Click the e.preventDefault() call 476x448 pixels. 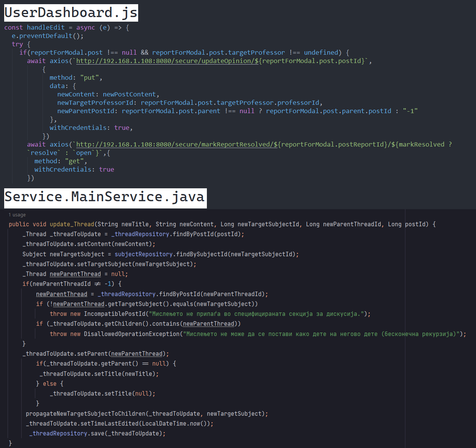(x=47, y=36)
